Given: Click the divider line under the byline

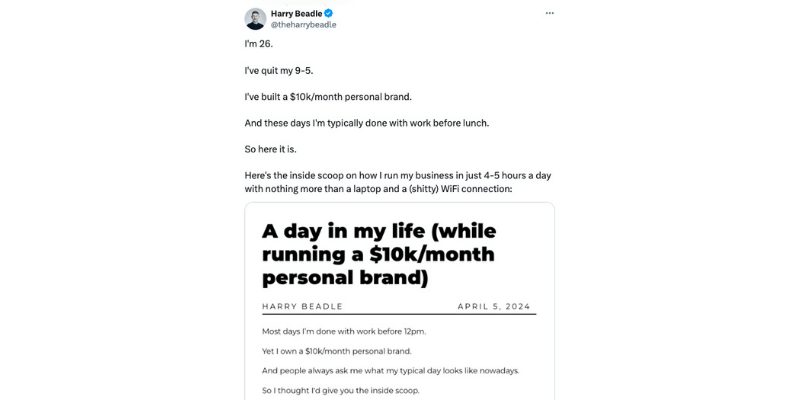Looking at the screenshot, I should (x=399, y=315).
